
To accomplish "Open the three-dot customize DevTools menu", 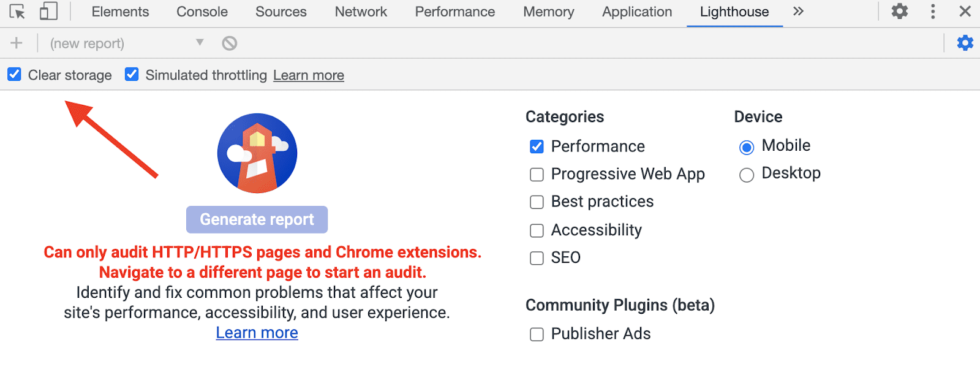I will 933,12.
